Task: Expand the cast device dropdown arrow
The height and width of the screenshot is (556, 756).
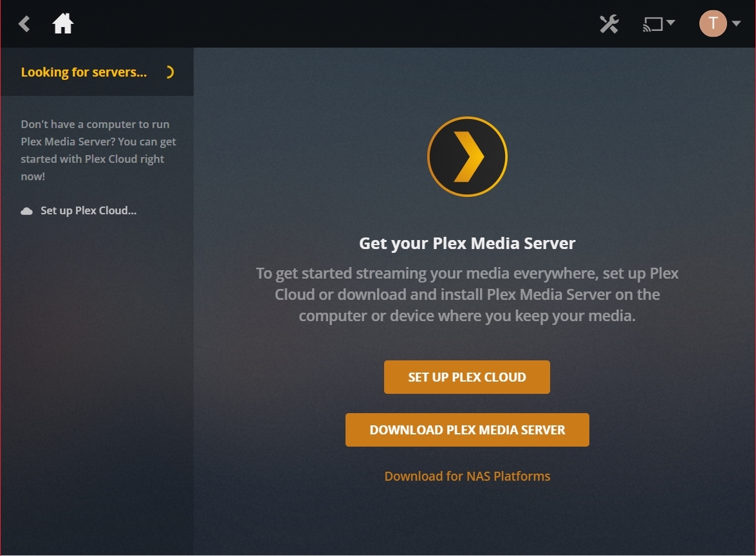Action: (670, 22)
